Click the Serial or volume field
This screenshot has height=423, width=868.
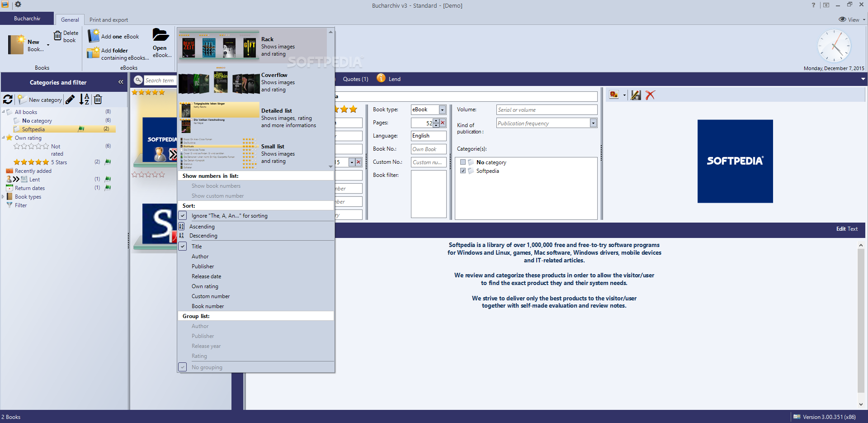coord(547,109)
